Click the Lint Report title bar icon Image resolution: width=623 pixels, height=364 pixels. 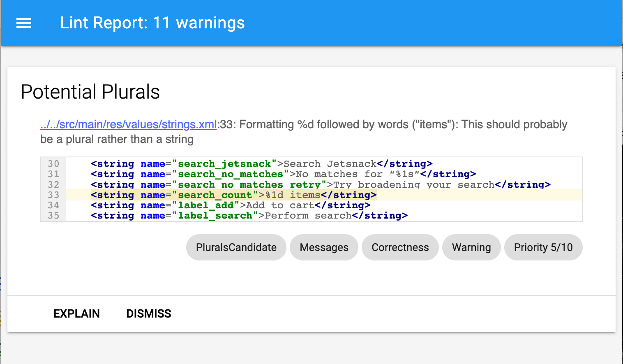(x=23, y=23)
